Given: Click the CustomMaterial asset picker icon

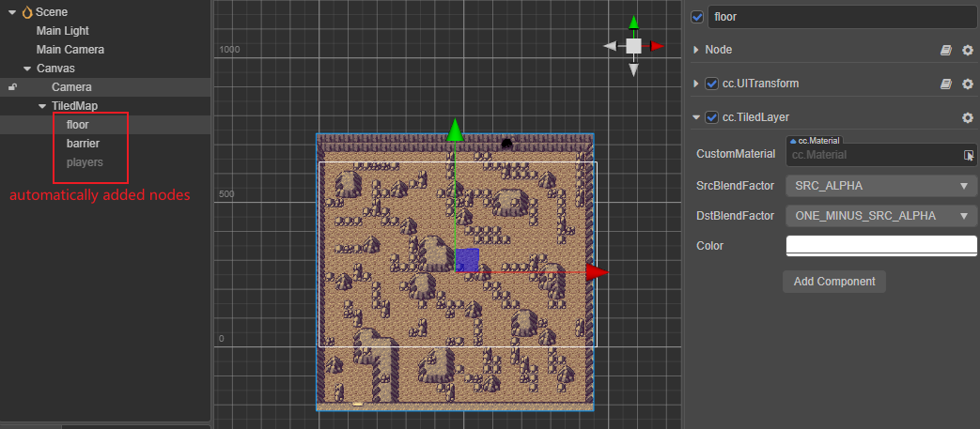Looking at the screenshot, I should coord(969,155).
